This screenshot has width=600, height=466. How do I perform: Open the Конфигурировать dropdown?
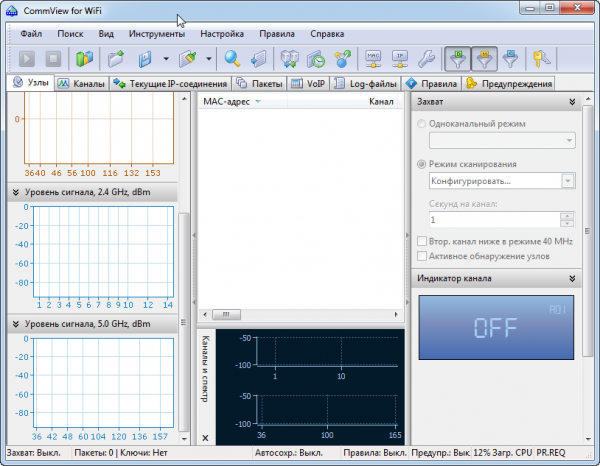click(x=568, y=181)
